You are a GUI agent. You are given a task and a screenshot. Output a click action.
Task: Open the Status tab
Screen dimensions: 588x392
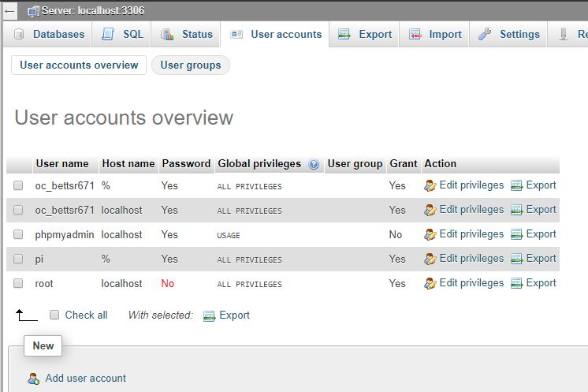[185, 34]
